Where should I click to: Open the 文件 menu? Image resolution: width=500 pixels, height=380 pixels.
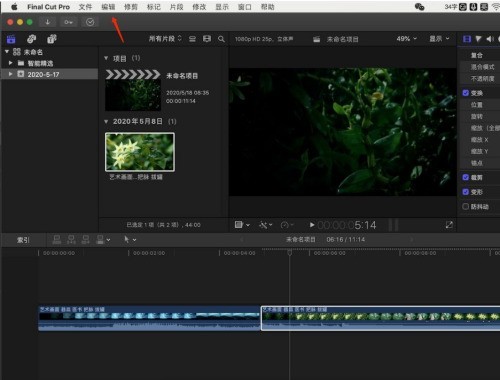coord(85,7)
